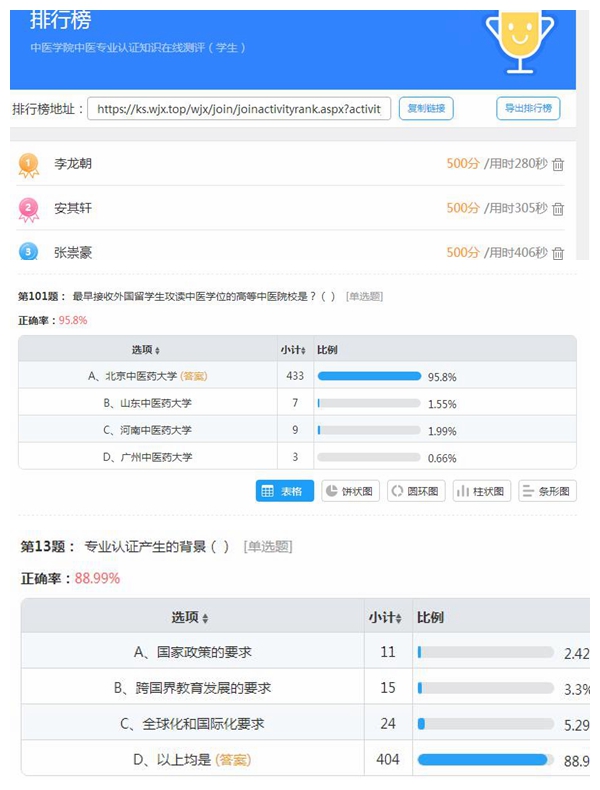600x790 pixels.
Task: Sort question 101 table by 小计 column
Action: coord(294,350)
